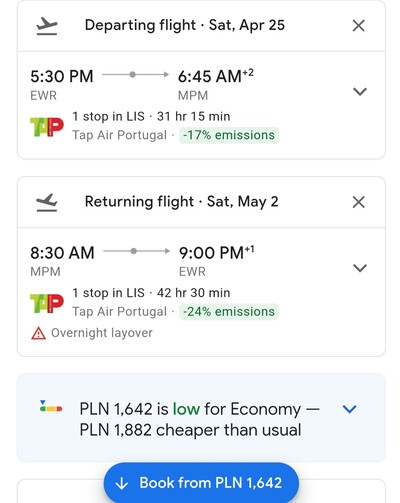The height and width of the screenshot is (503, 400).
Task: Click the -24% emissions badge
Action: (x=229, y=312)
